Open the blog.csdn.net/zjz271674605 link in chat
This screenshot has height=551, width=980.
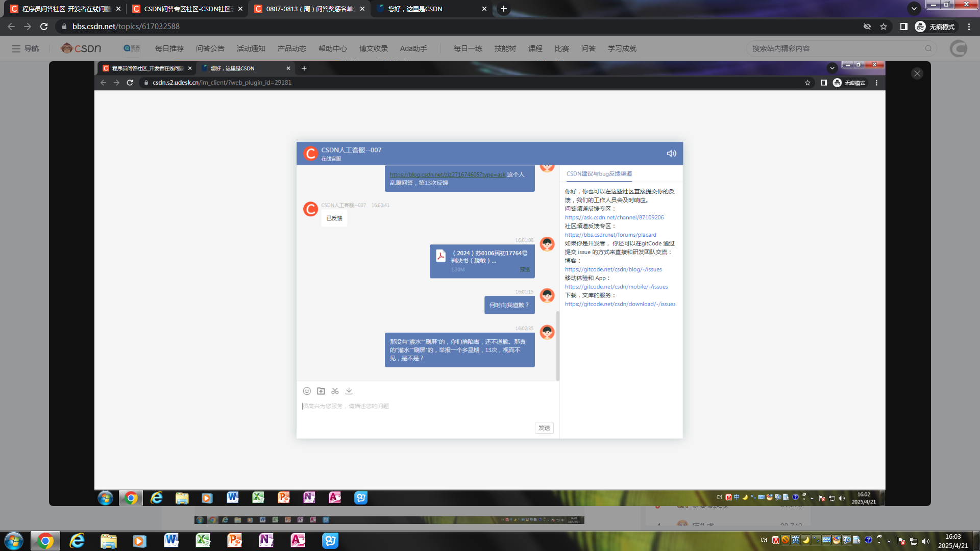(448, 174)
